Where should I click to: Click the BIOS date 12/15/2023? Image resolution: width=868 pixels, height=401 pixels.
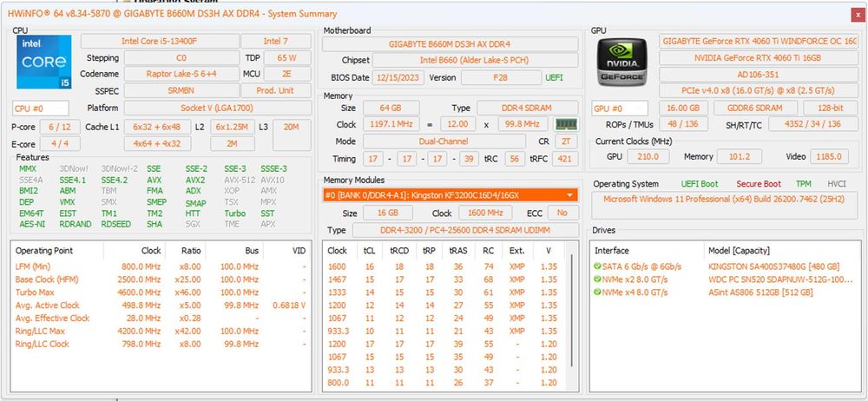(398, 77)
